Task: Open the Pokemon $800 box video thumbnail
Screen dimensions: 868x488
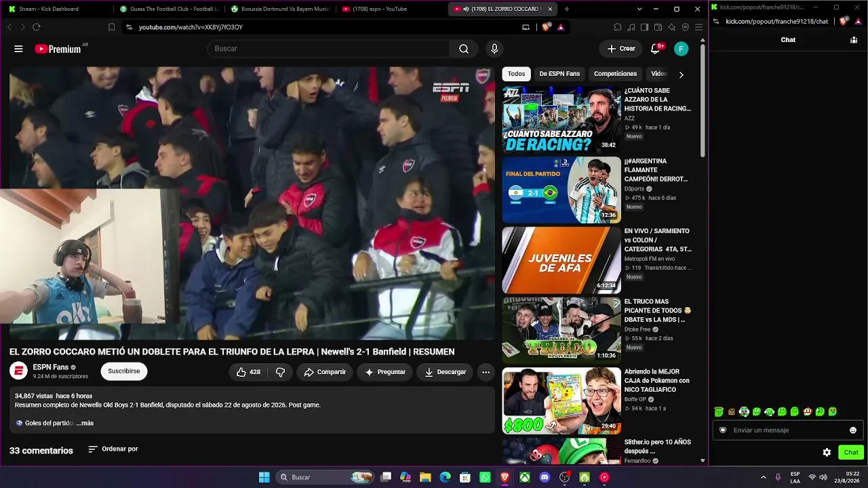Action: point(561,401)
